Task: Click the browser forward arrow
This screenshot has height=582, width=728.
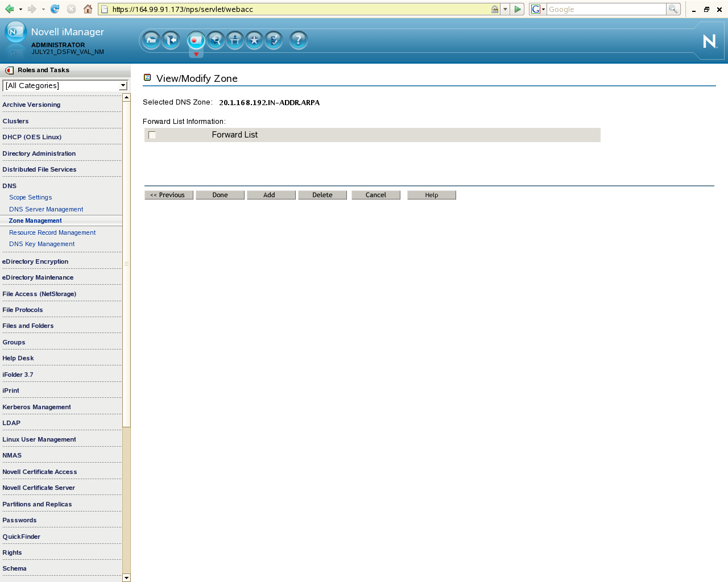Action: [x=32, y=9]
